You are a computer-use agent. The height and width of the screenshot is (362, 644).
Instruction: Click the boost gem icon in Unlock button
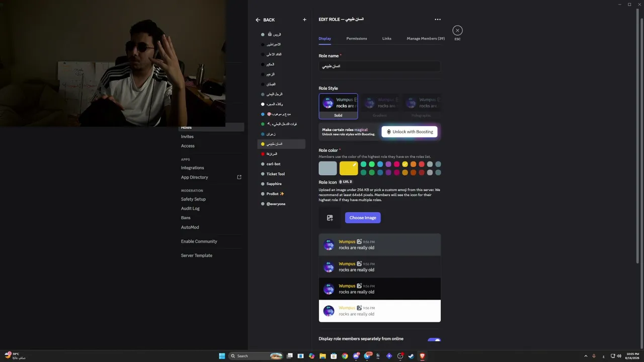pyautogui.click(x=388, y=132)
